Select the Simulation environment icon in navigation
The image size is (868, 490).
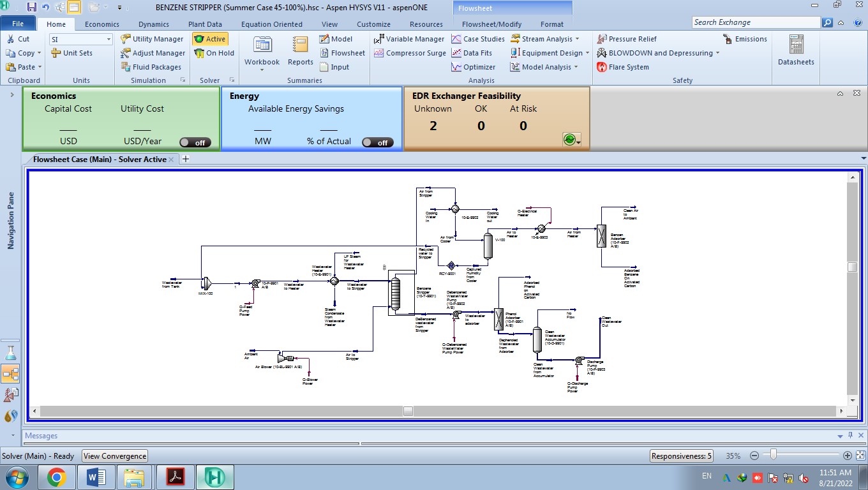(x=11, y=373)
